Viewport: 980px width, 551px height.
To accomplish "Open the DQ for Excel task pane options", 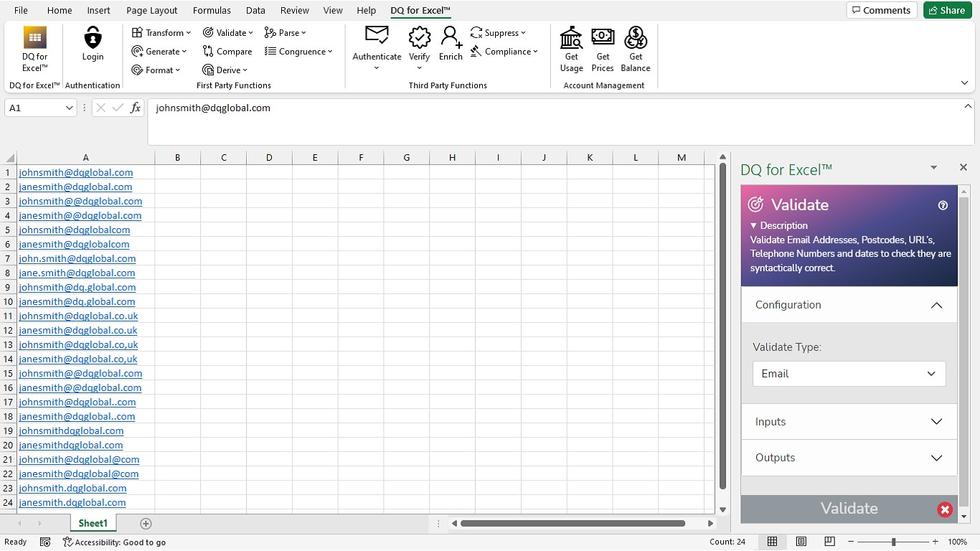I will click(933, 168).
